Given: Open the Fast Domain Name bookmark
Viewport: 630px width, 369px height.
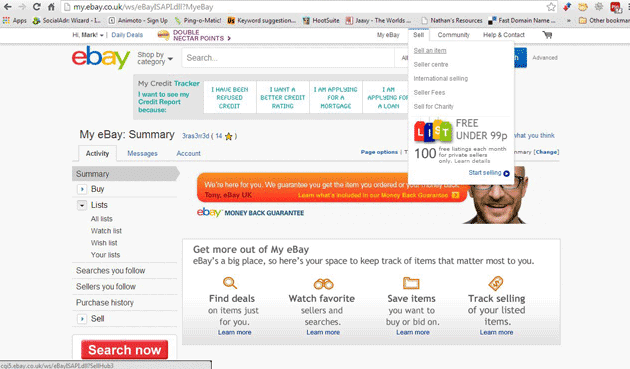Looking at the screenshot, I should pyautogui.click(x=522, y=20).
